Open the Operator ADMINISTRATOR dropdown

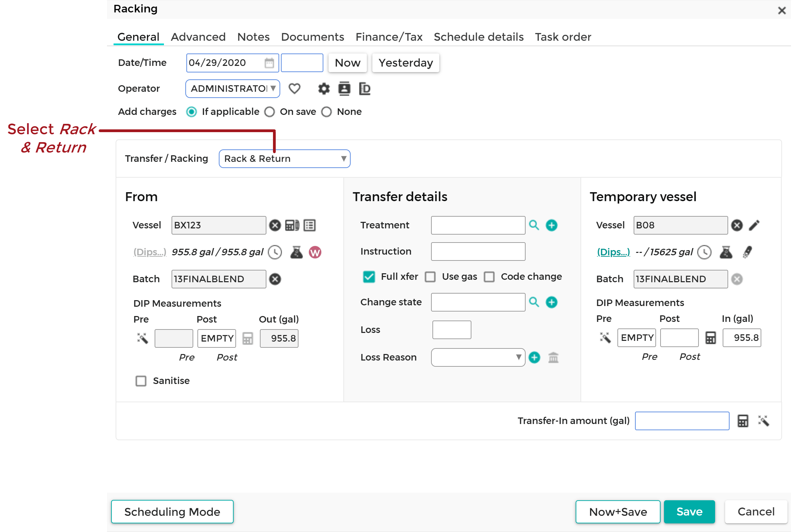[233, 89]
